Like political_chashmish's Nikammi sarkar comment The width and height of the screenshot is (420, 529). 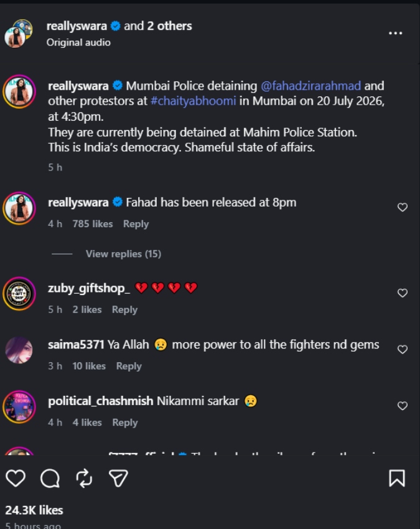coord(403,406)
